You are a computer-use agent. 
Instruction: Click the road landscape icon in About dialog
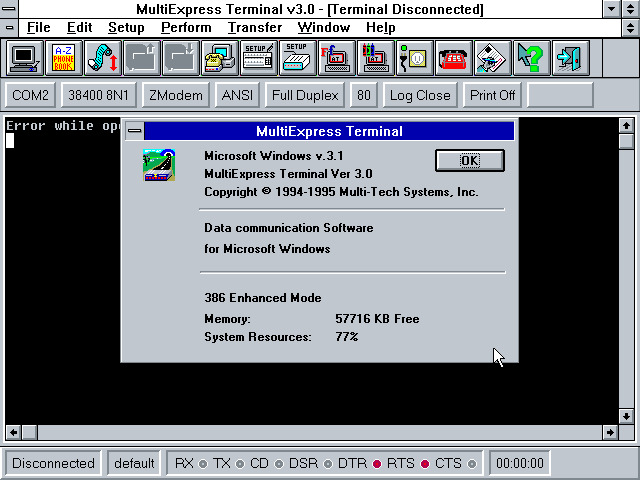[159, 165]
